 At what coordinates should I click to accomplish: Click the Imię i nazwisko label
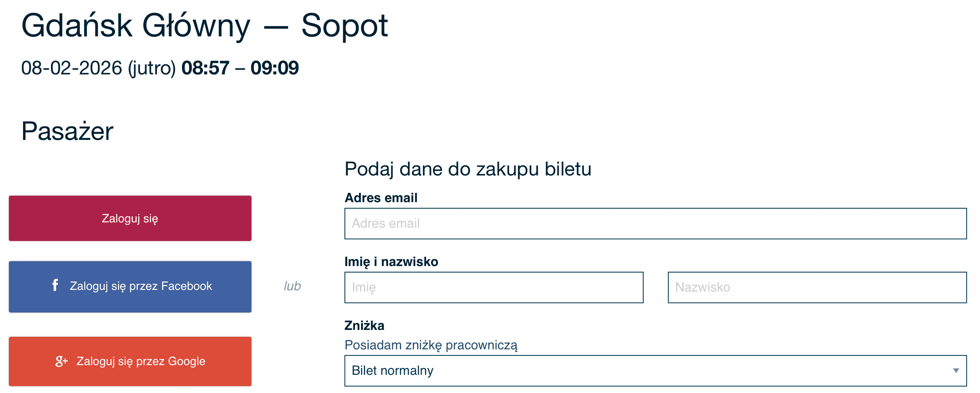pyautogui.click(x=391, y=262)
